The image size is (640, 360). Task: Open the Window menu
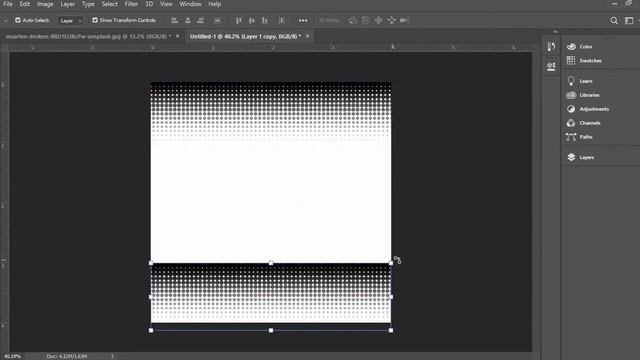click(190, 4)
